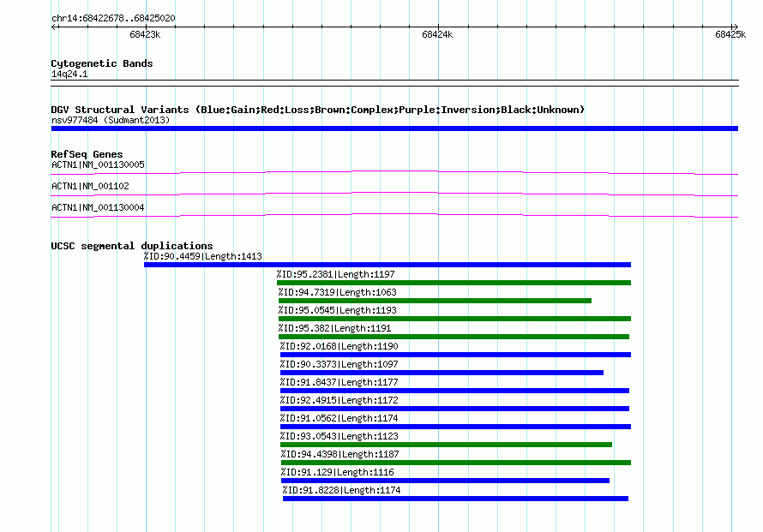This screenshot has width=763, height=532.
Task: Select the %ID:90.3373|Length:1097 duplication label
Action: coord(339,364)
